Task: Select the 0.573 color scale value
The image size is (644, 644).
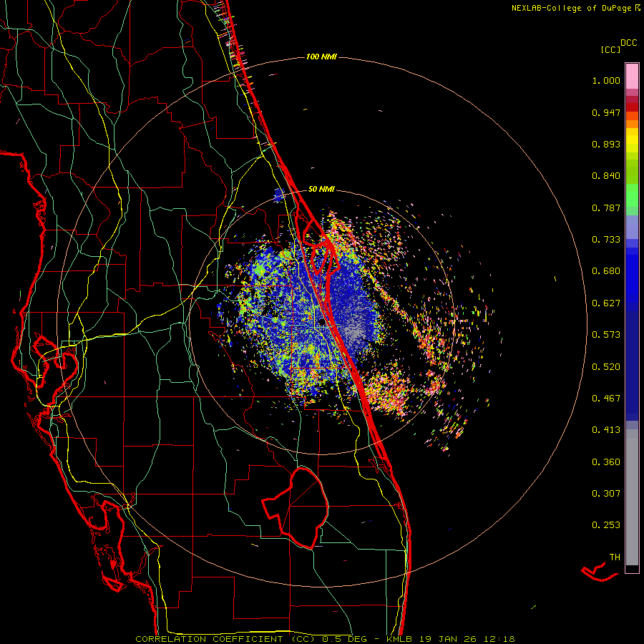Action: [606, 335]
